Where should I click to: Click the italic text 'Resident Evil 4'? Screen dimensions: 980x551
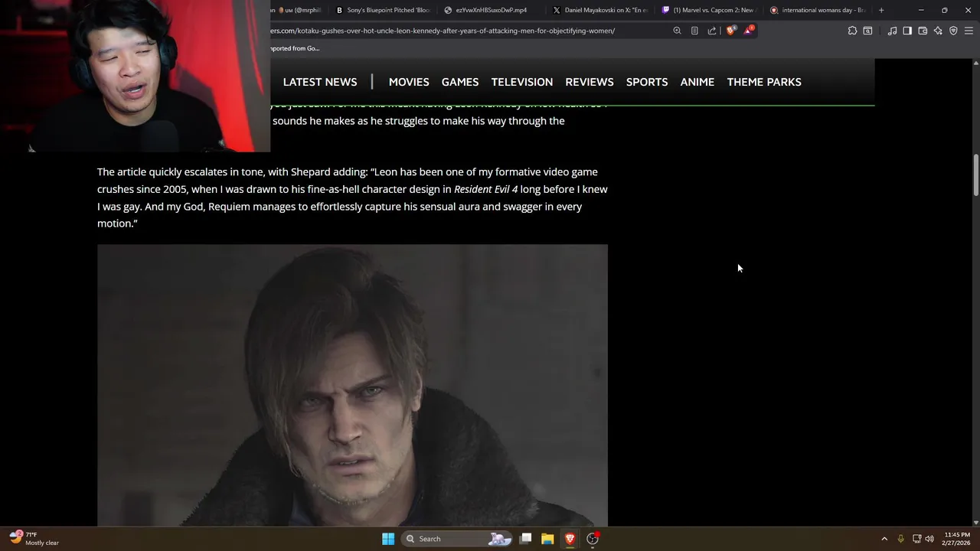(485, 189)
